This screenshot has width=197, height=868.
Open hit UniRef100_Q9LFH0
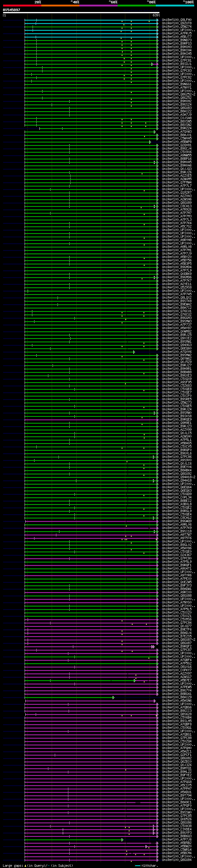(x=177, y=20)
